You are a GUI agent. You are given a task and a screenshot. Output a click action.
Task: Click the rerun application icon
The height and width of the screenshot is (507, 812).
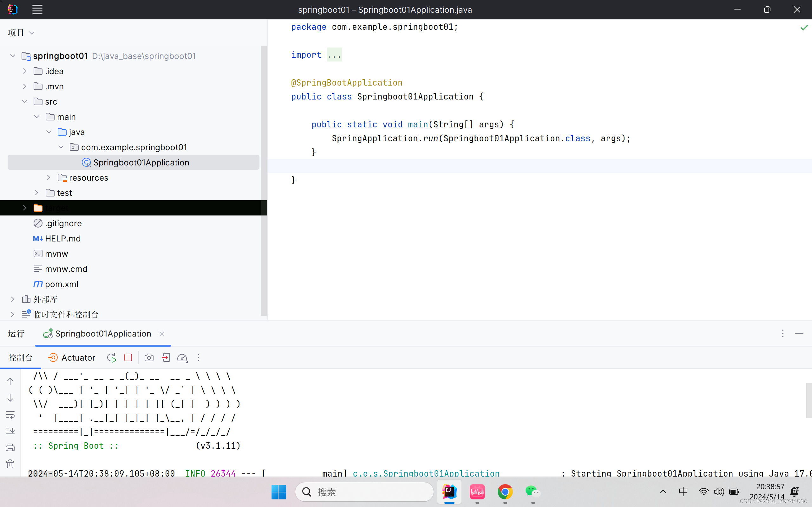click(111, 358)
